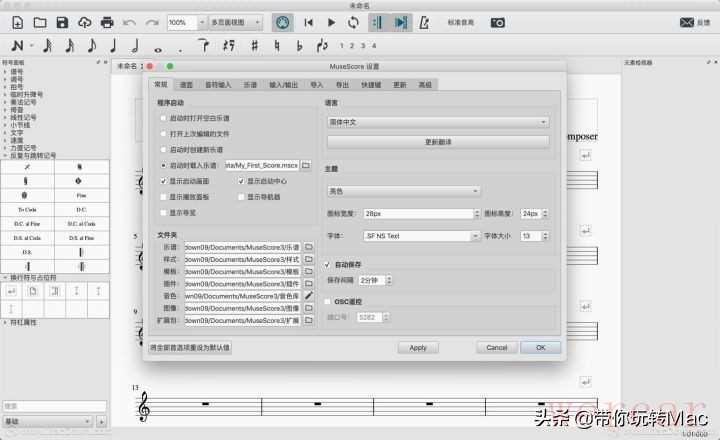The image size is (720, 440).
Task: Open the 简体中文 language dropdown
Action: pyautogui.click(x=438, y=122)
